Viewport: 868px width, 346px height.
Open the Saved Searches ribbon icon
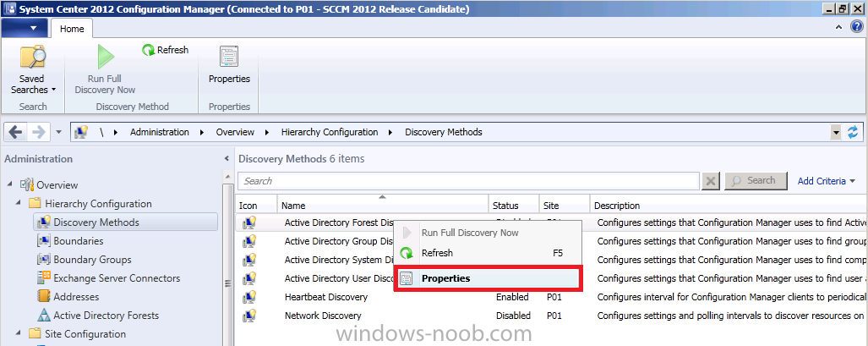pos(33,58)
